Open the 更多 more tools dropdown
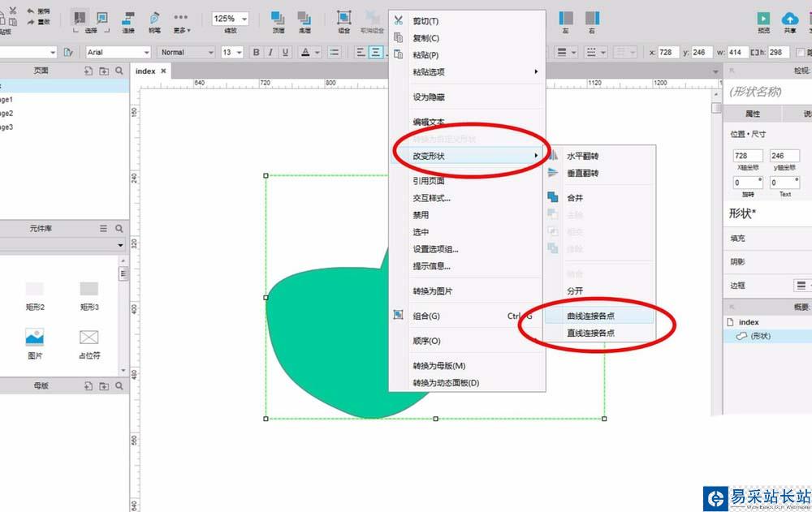The image size is (812, 512). coord(181,22)
